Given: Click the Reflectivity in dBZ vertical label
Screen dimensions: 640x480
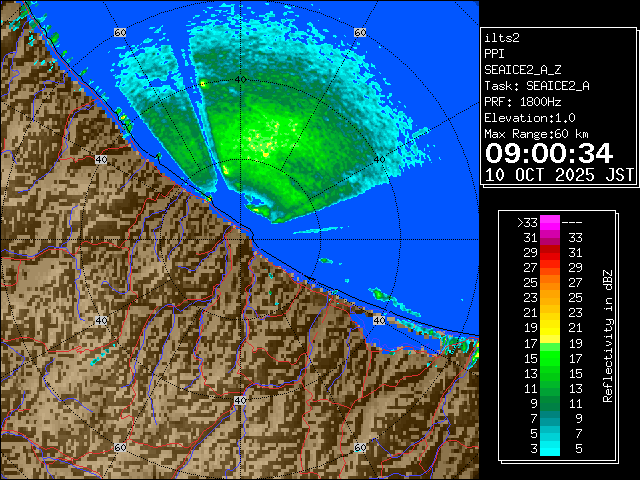Looking at the screenshot, I should (607, 335).
